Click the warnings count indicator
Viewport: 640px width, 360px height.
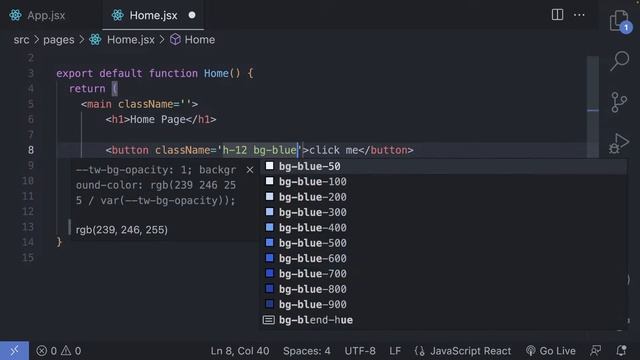(71, 351)
